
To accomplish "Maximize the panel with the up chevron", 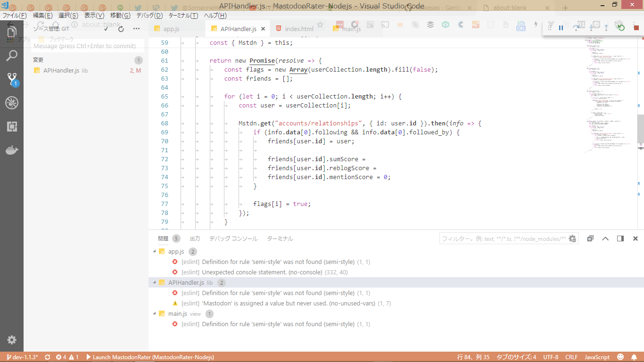I will coord(605,239).
